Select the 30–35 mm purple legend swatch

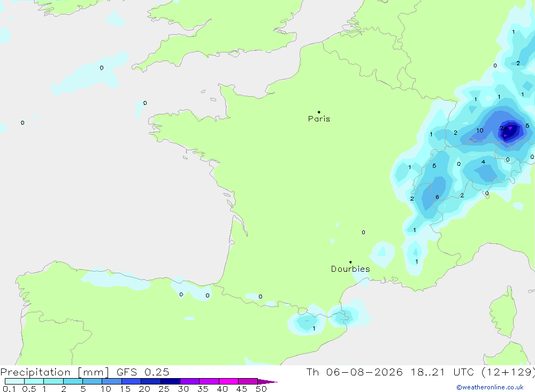190,381
